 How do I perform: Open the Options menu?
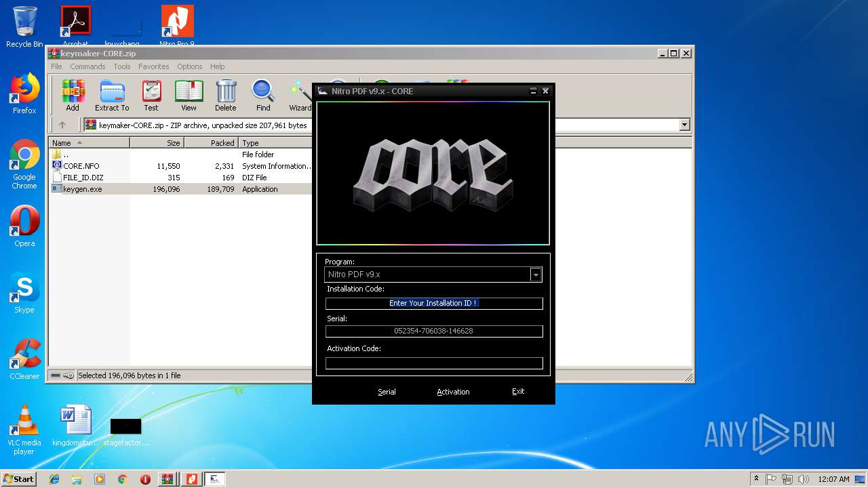coord(190,66)
